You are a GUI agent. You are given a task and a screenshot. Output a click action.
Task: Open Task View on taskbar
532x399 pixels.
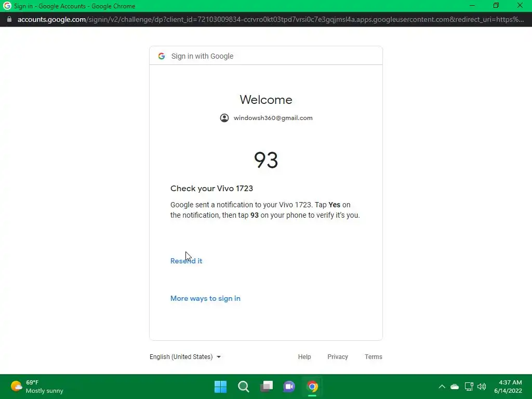click(x=267, y=387)
